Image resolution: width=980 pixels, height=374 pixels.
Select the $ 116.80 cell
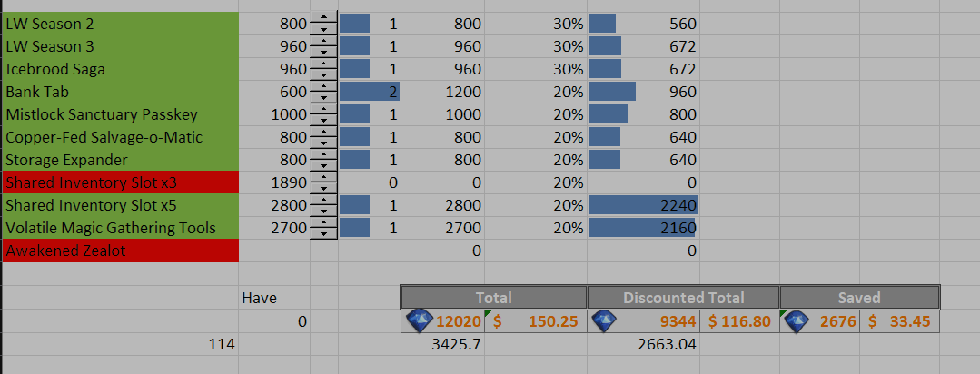[739, 321]
